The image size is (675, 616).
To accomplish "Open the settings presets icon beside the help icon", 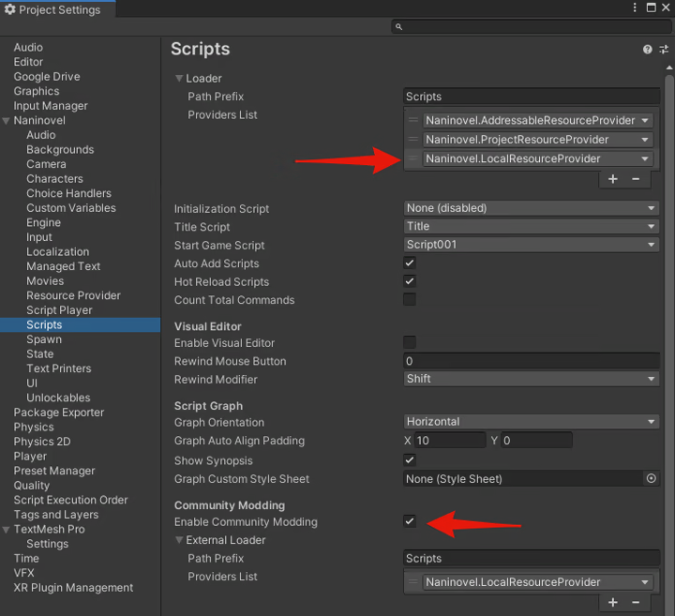I will [x=664, y=50].
